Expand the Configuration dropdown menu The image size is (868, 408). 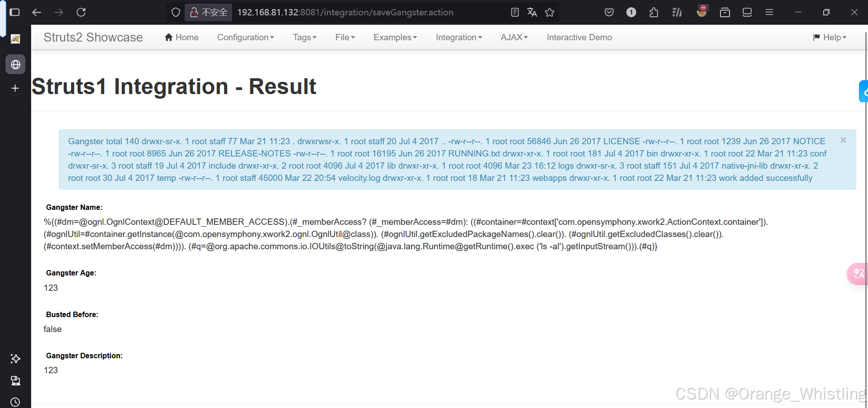click(x=246, y=38)
